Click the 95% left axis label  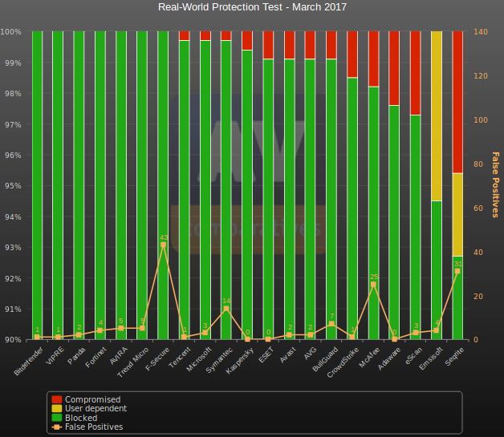click(13, 186)
